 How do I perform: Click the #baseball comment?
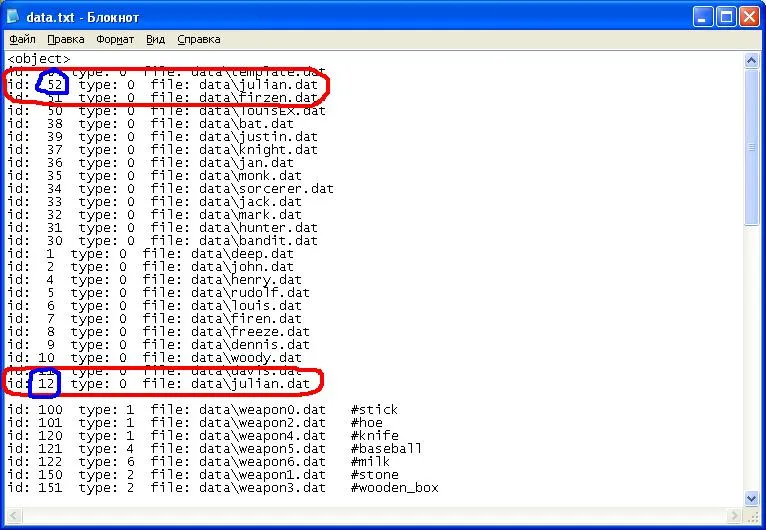click(x=386, y=448)
